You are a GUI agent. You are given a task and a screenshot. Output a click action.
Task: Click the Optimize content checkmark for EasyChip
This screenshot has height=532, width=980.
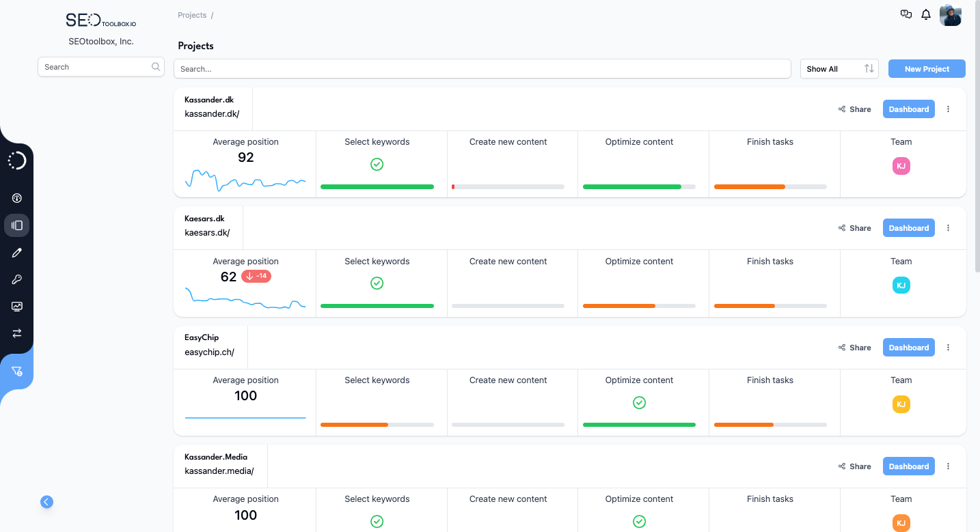coord(639,402)
